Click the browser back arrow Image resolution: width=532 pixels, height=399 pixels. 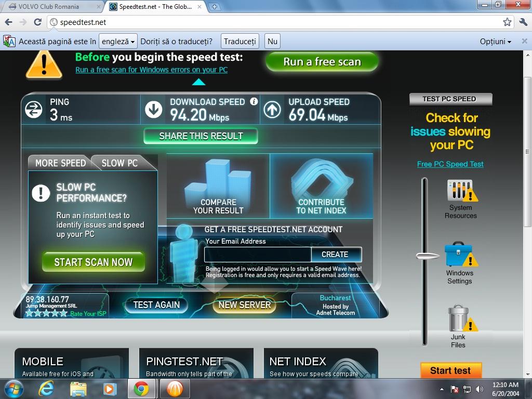coord(9,22)
